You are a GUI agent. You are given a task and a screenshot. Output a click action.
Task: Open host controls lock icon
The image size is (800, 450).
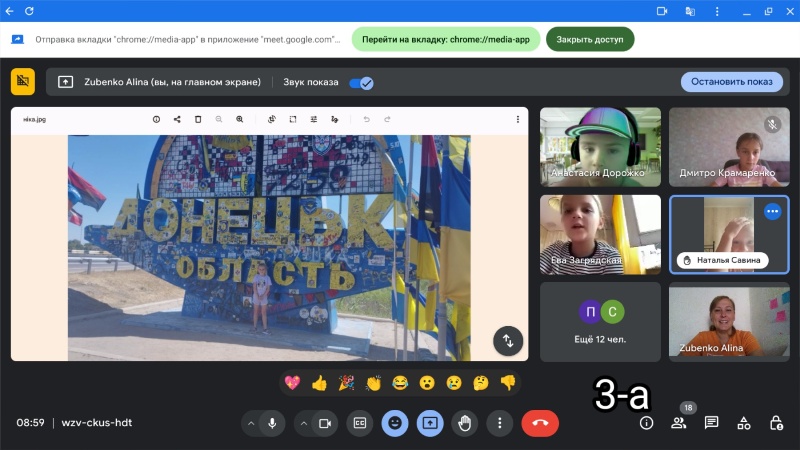[776, 423]
